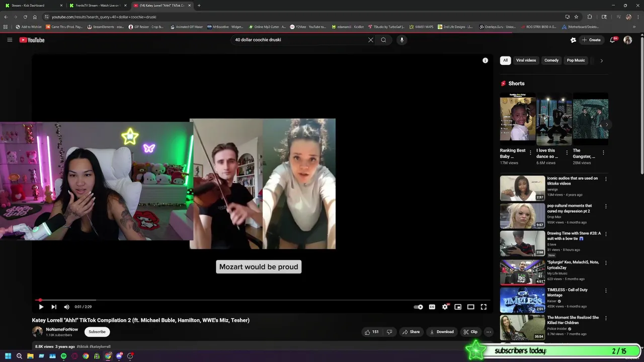Open player settings gear
Image resolution: width=644 pixels, height=362 pixels.
coord(445,307)
